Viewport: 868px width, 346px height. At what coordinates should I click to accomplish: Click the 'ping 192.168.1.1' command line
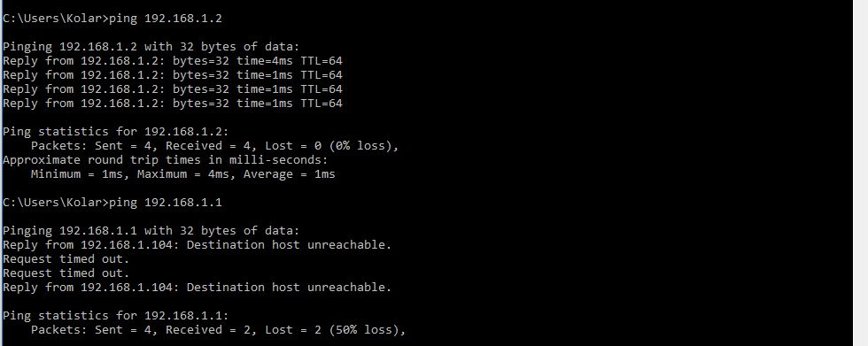[112, 203]
